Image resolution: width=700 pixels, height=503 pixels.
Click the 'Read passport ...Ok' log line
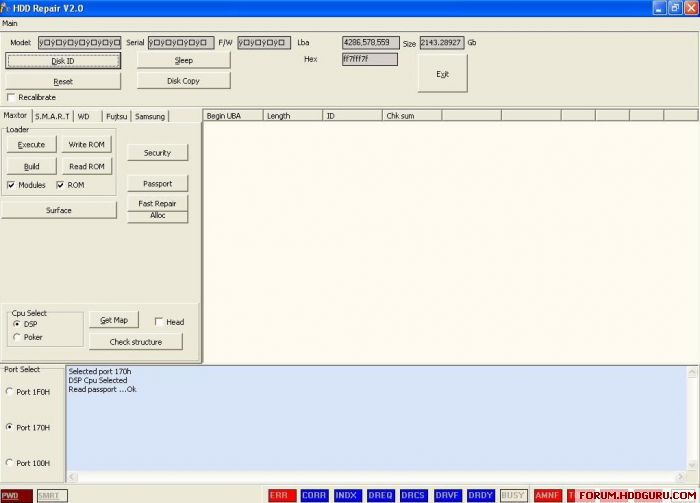[x=102, y=390]
